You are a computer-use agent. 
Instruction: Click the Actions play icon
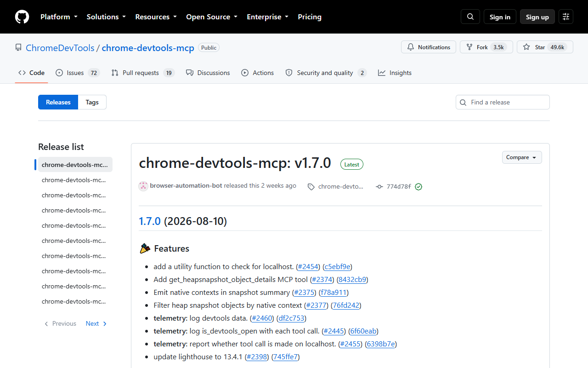245,73
